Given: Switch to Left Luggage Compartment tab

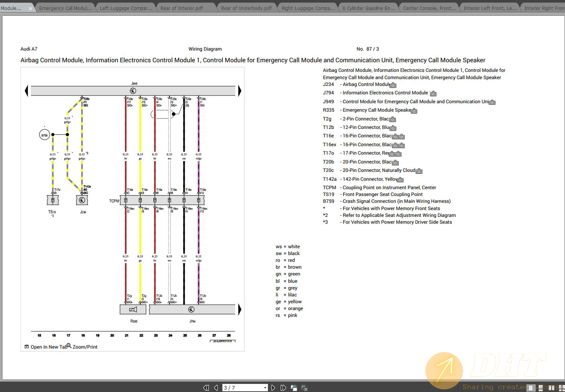Looking at the screenshot, I should tap(126, 8).
